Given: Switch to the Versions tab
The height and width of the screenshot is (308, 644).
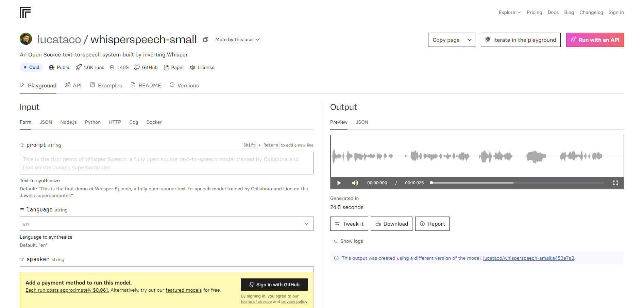Looking at the screenshot, I should [184, 85].
